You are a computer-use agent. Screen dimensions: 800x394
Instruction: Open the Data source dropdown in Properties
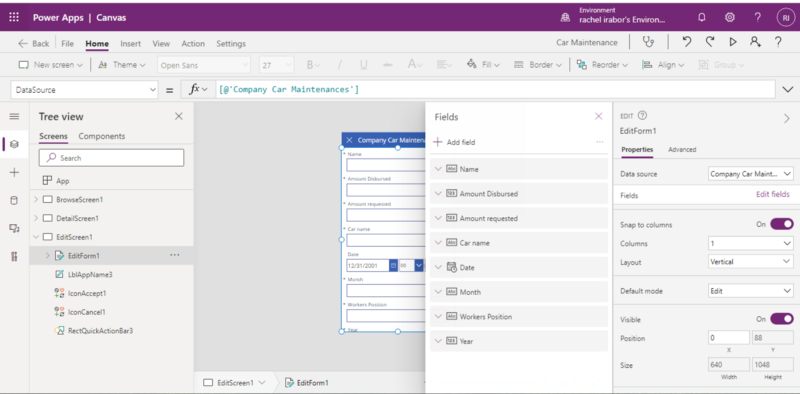tap(751, 174)
